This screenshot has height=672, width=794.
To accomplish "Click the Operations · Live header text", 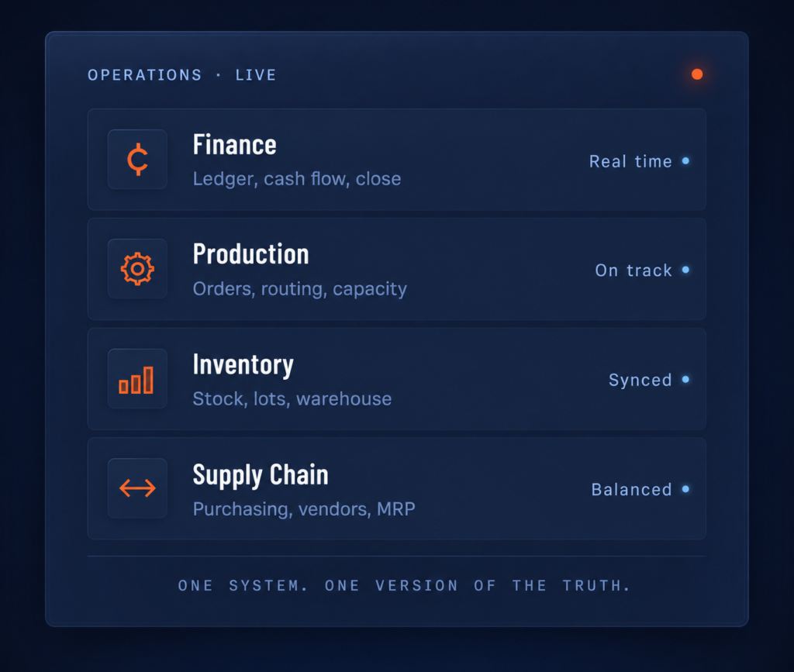I will pos(181,75).
